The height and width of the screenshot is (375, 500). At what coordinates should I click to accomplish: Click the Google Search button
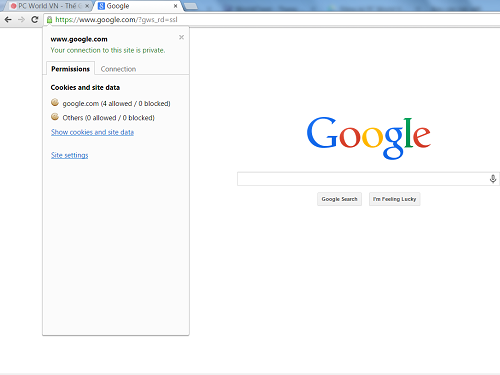tap(339, 199)
